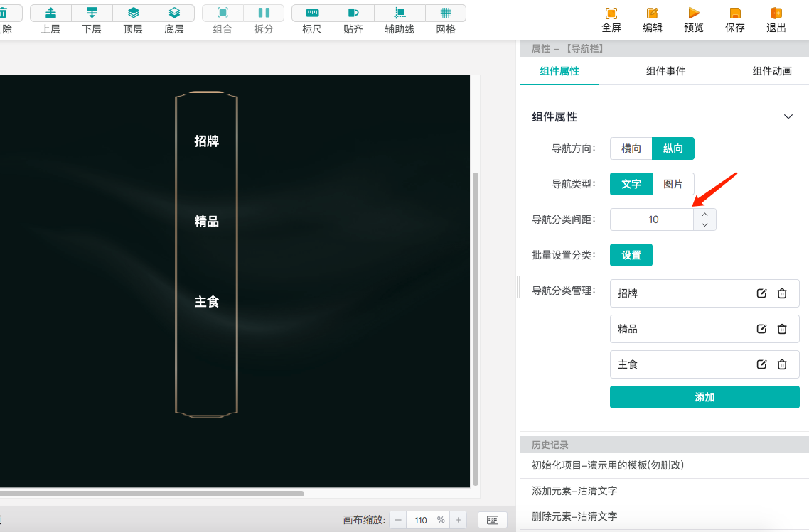The height and width of the screenshot is (532, 809).
Task: Switch 导航方向 to 横向
Action: (630, 148)
